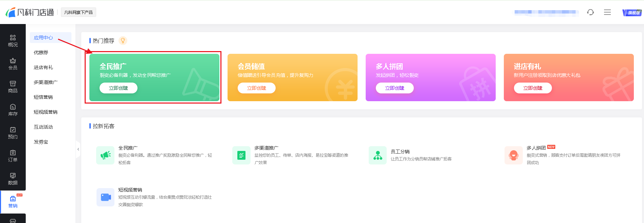
Task: Open the hamburger menu icon
Action: (x=607, y=12)
